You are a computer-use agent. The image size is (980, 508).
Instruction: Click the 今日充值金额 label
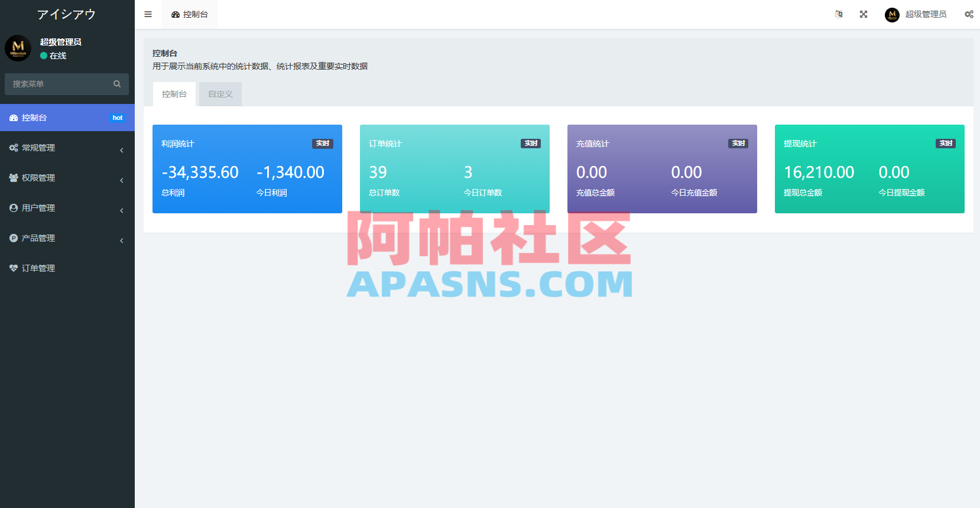click(694, 193)
